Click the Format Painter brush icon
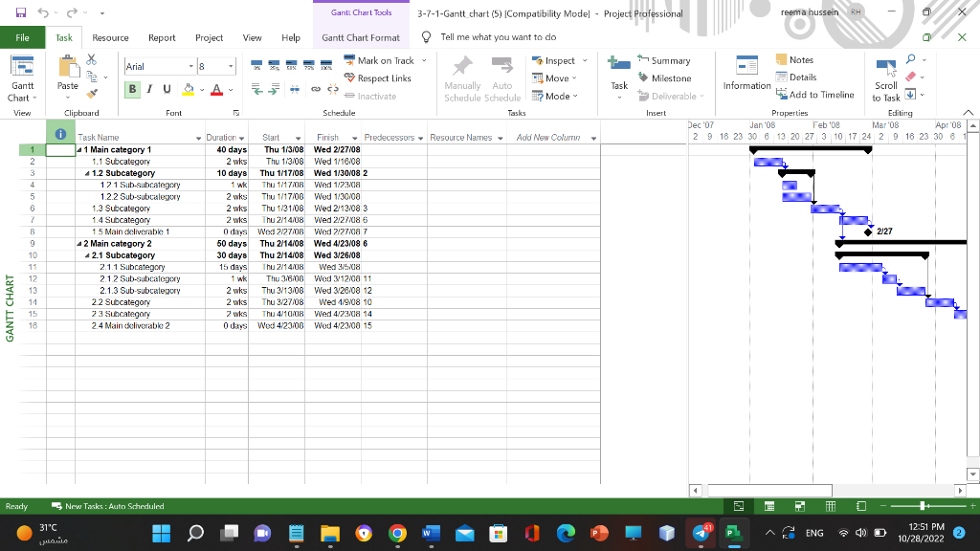 pos(92,94)
